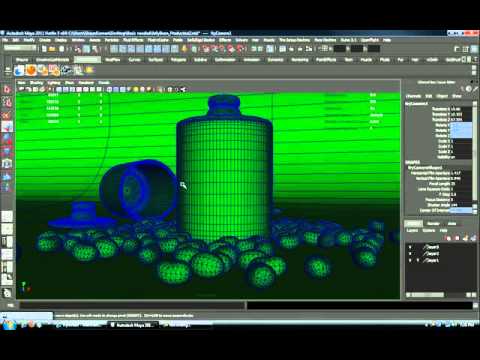Toggle the viewport grid icon

click(x=59, y=89)
